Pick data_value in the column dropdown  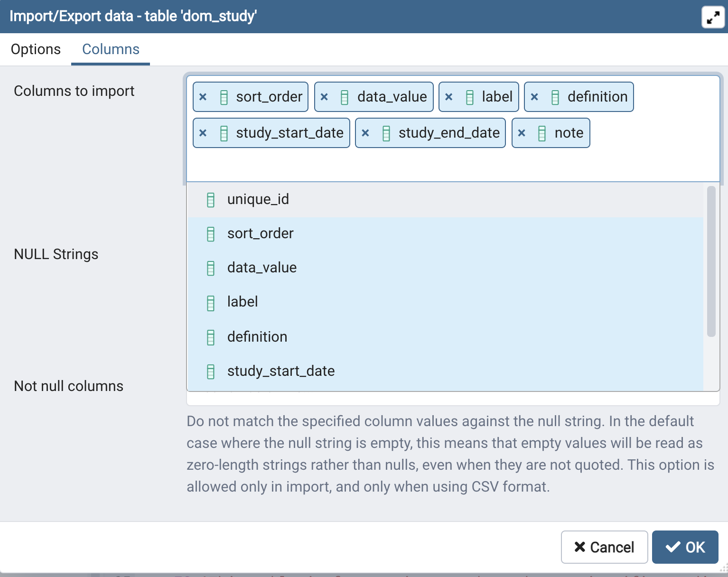click(262, 268)
